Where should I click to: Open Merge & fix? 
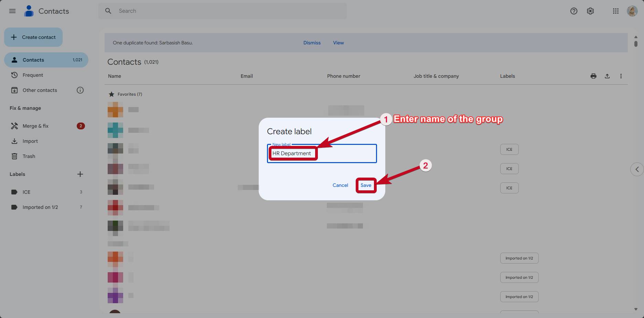tap(46, 126)
